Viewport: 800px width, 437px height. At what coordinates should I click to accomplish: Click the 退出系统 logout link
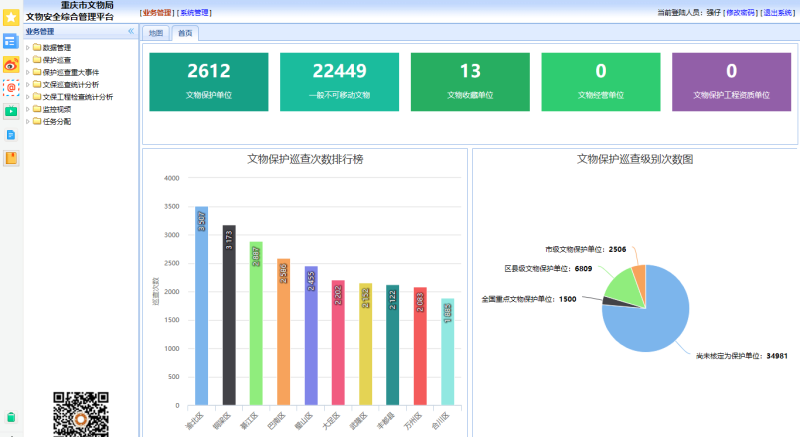[x=780, y=12]
